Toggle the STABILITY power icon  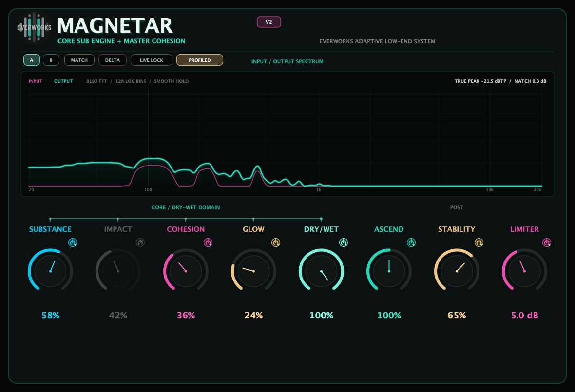tap(479, 243)
